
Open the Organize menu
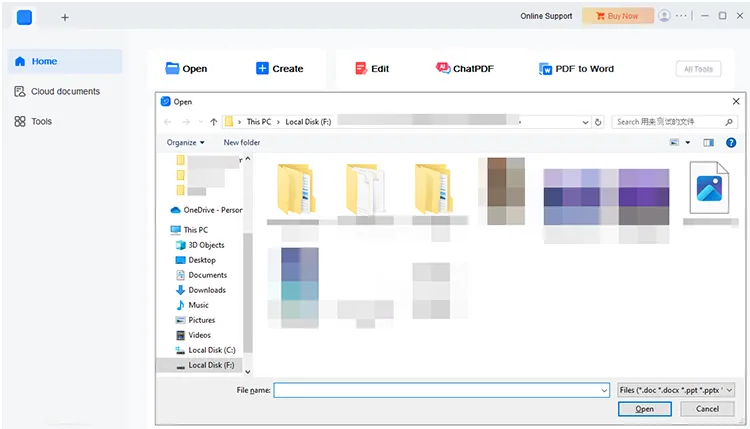(x=185, y=143)
